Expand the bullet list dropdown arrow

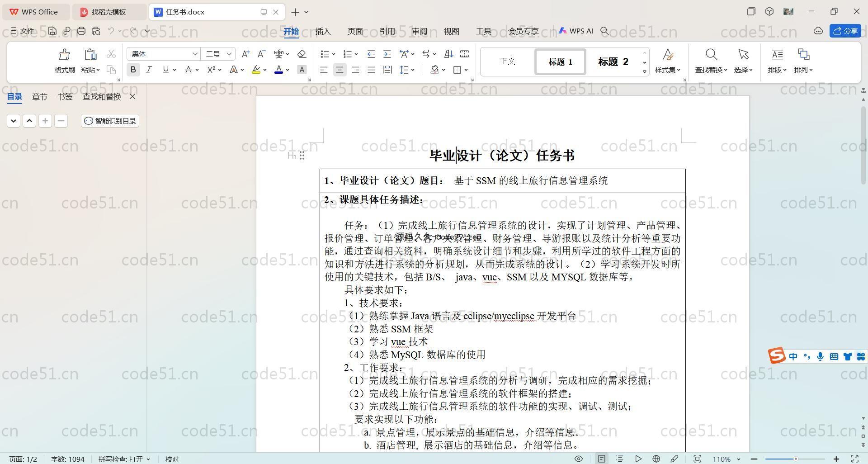click(x=334, y=54)
